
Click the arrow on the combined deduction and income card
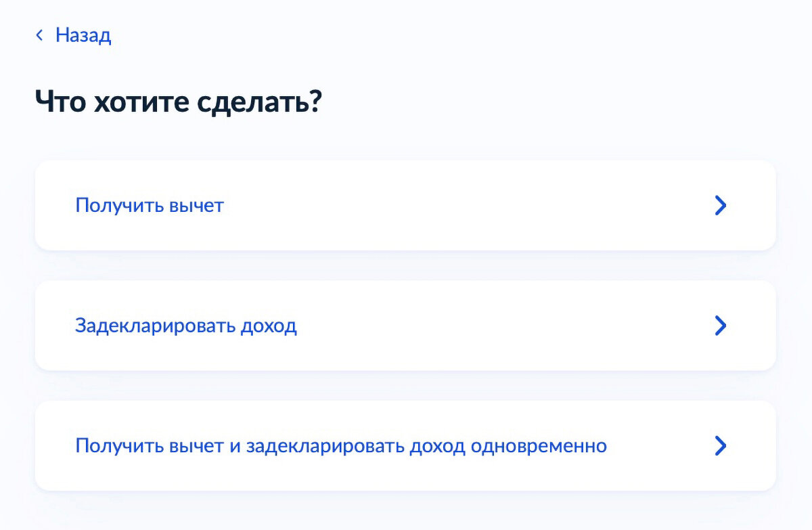(721, 445)
